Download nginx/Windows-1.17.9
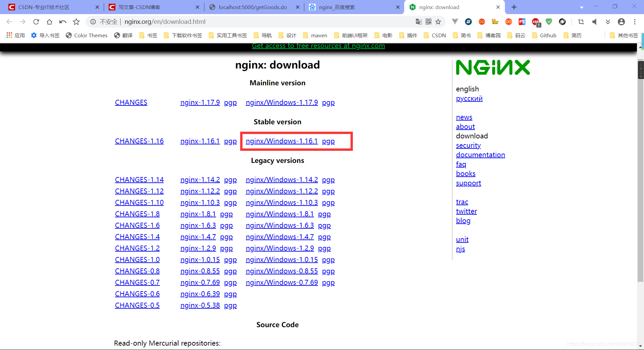This screenshot has height=350, width=644. point(282,102)
